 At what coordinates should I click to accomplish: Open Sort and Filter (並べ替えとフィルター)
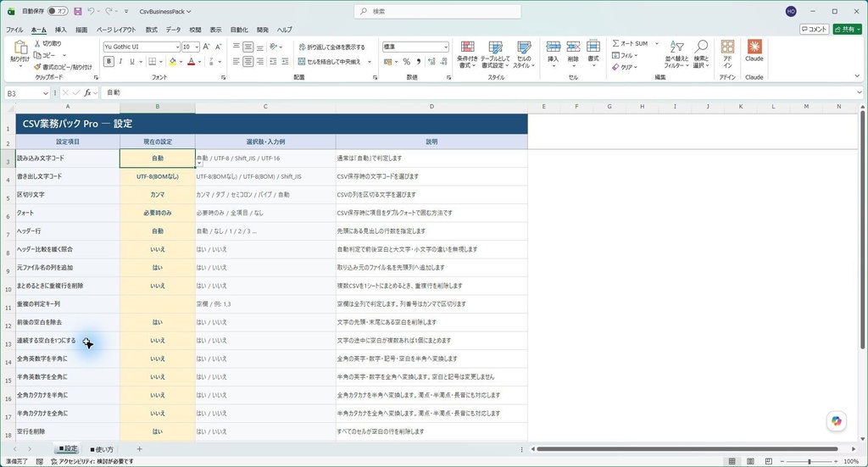676,54
